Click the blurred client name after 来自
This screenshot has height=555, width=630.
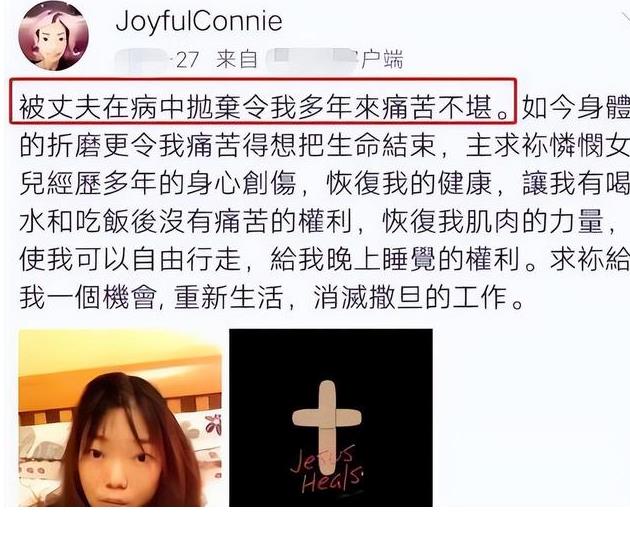click(309, 59)
